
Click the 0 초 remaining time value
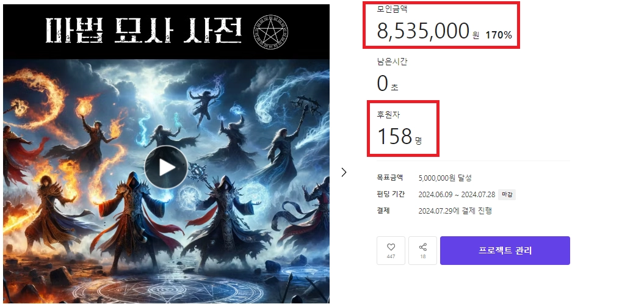pyautogui.click(x=387, y=84)
